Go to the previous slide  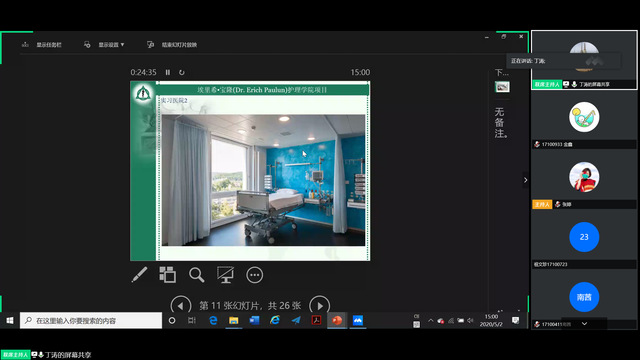tap(181, 305)
